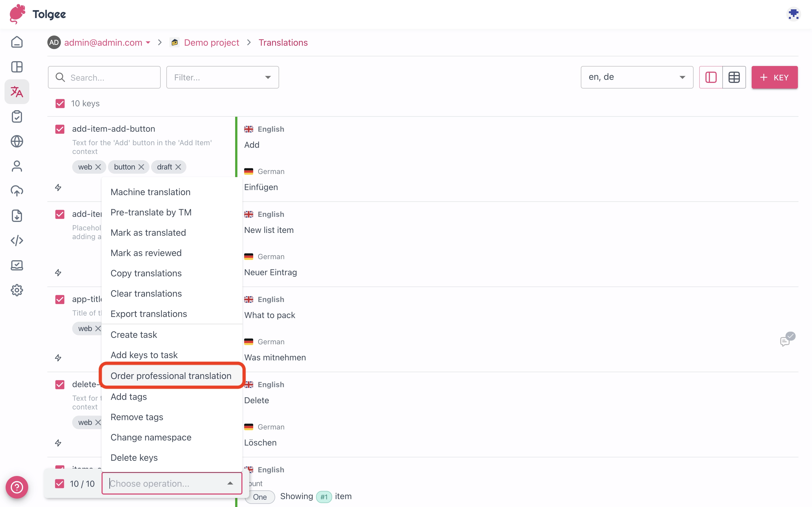Image resolution: width=812 pixels, height=507 pixels.
Task: Enable the select all 10 keys checkbox
Action: 59,103
